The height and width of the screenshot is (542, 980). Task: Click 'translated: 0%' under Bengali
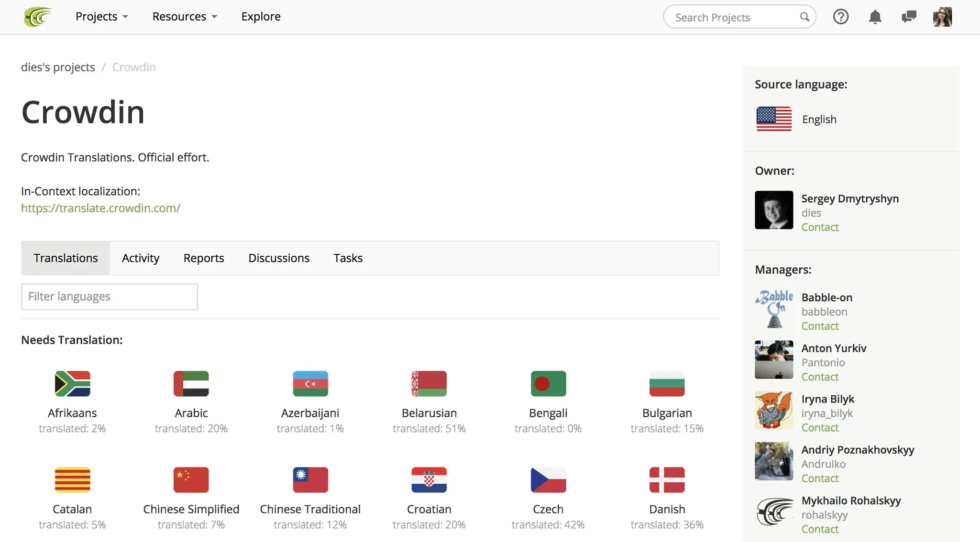coord(548,428)
